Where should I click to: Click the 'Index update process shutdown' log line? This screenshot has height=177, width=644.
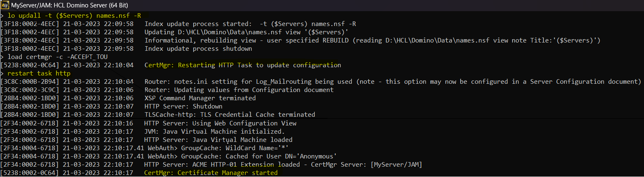pos(198,49)
